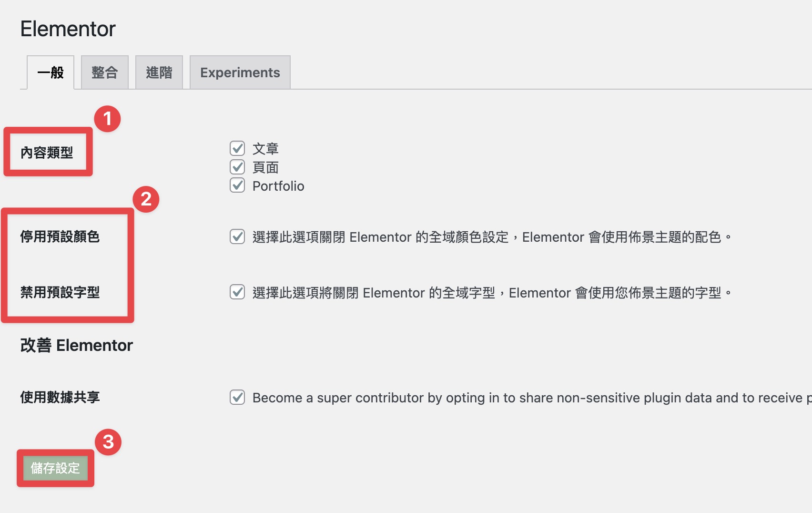Click the red number 2 annotation badge

point(146,199)
